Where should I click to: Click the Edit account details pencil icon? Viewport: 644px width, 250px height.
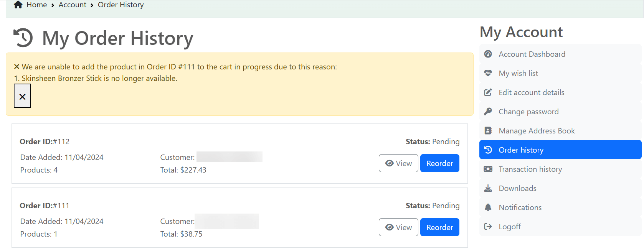click(488, 92)
